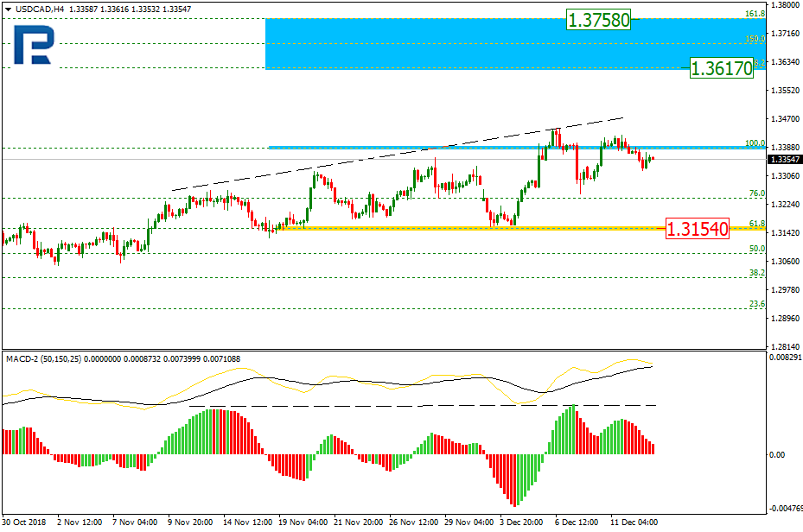
Task: Click the 161.8 Fibonacci level label
Action: pos(756,15)
